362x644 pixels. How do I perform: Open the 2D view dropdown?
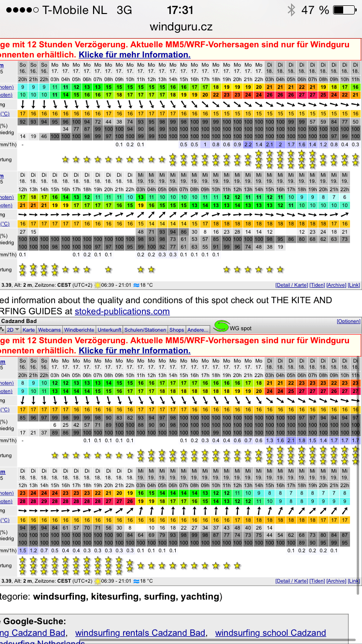[13, 330]
